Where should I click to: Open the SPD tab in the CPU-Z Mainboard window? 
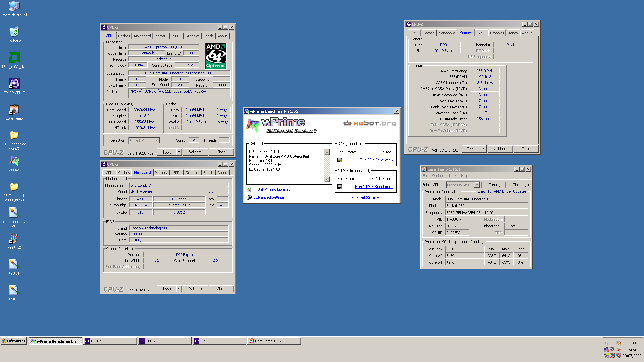click(x=176, y=173)
